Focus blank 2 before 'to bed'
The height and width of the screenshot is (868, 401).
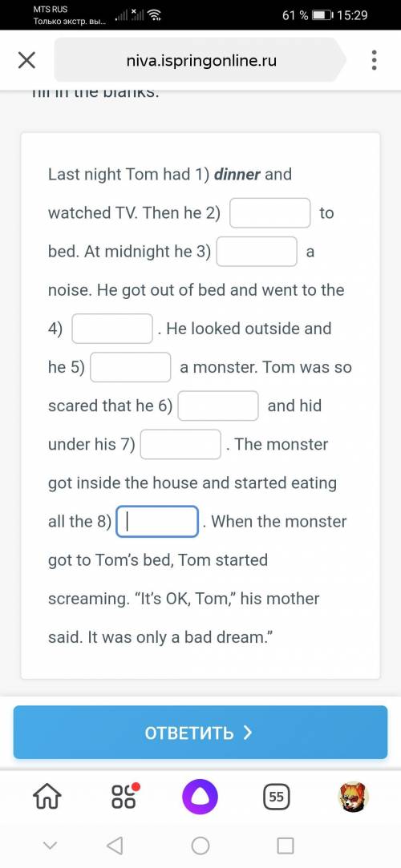tap(270, 212)
